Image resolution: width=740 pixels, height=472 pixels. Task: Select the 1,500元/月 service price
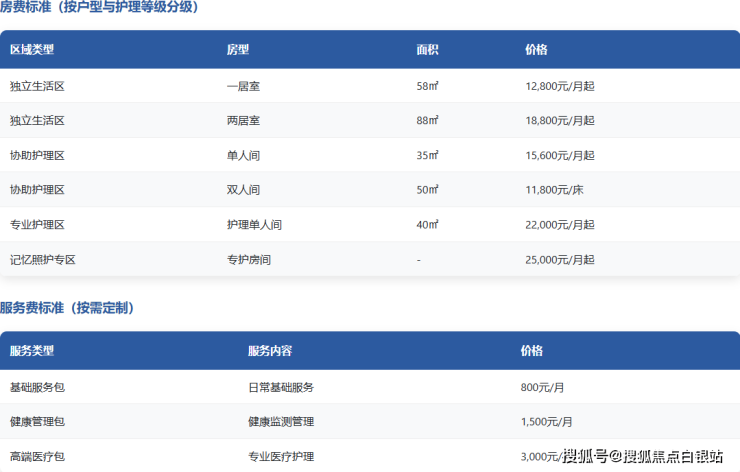547,422
